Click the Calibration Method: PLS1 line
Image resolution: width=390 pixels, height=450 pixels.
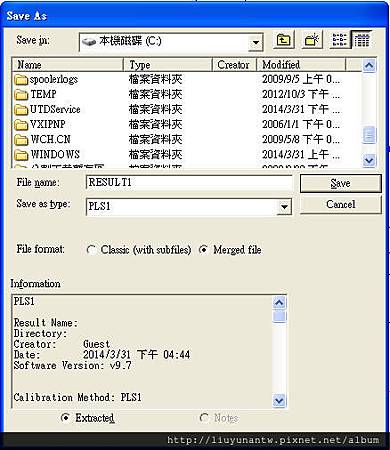77,397
